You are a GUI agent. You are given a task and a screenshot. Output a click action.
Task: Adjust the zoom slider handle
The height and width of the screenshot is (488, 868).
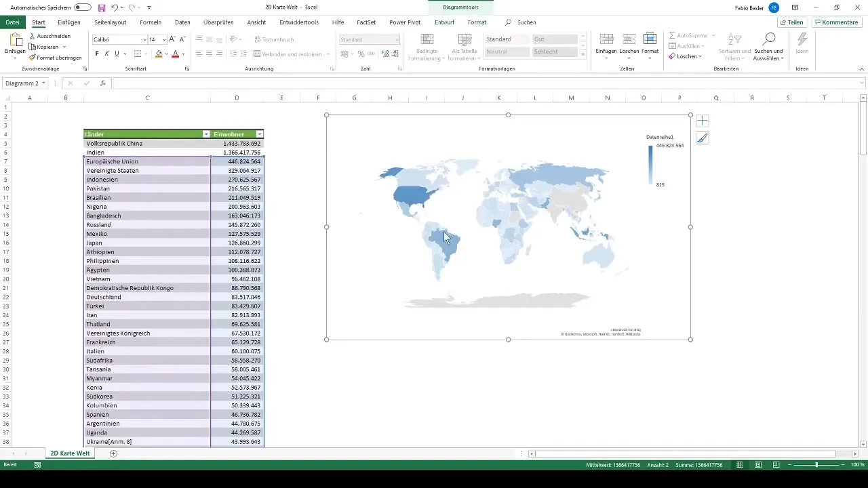816,465
